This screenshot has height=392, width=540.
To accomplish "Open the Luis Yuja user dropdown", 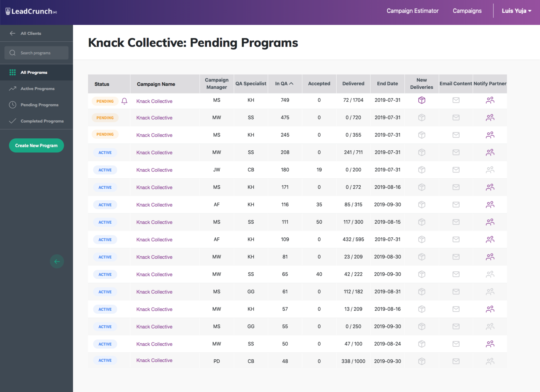I will (x=516, y=11).
